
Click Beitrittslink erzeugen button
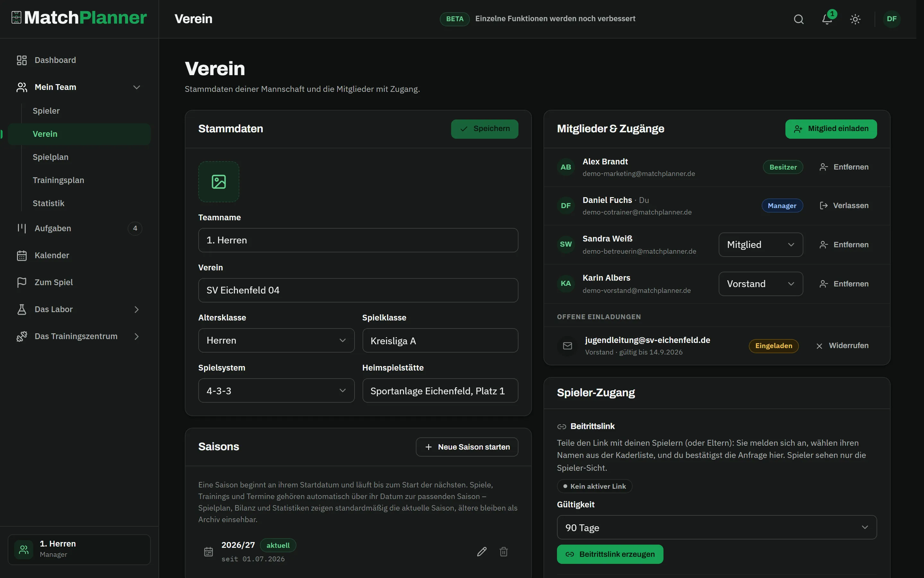click(610, 554)
